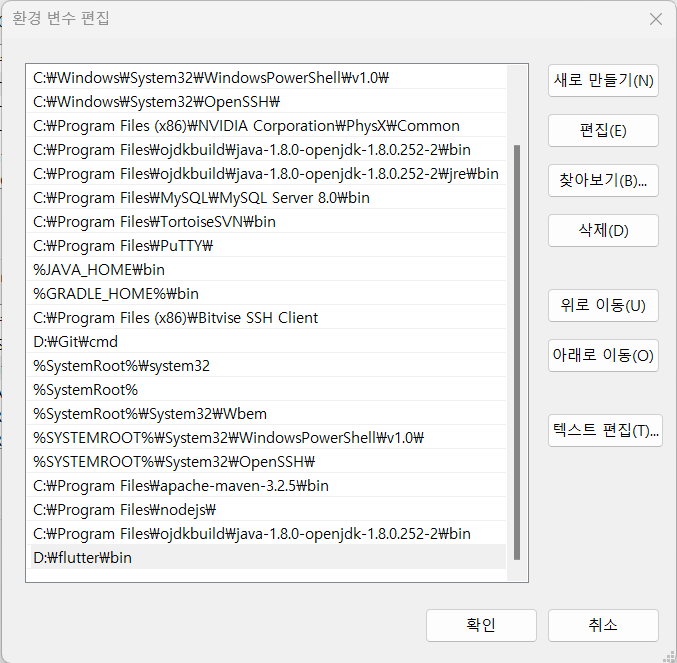This screenshot has height=663, width=677.
Task: Select %SYSTEMROOT% WindowsPowerShell\v1.0\ entry
Action: (267, 438)
